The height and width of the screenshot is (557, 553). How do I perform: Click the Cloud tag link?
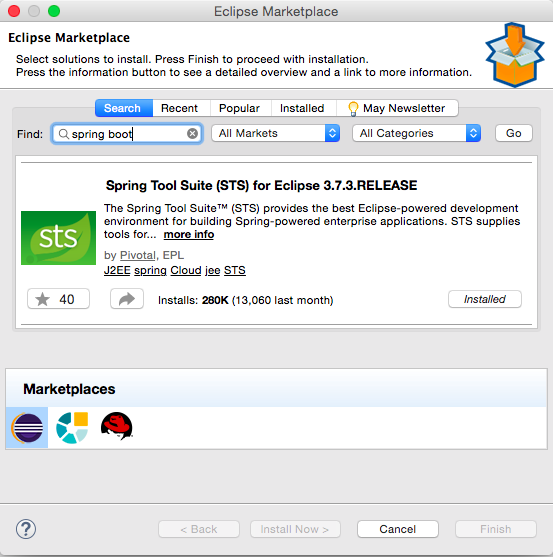click(x=186, y=270)
